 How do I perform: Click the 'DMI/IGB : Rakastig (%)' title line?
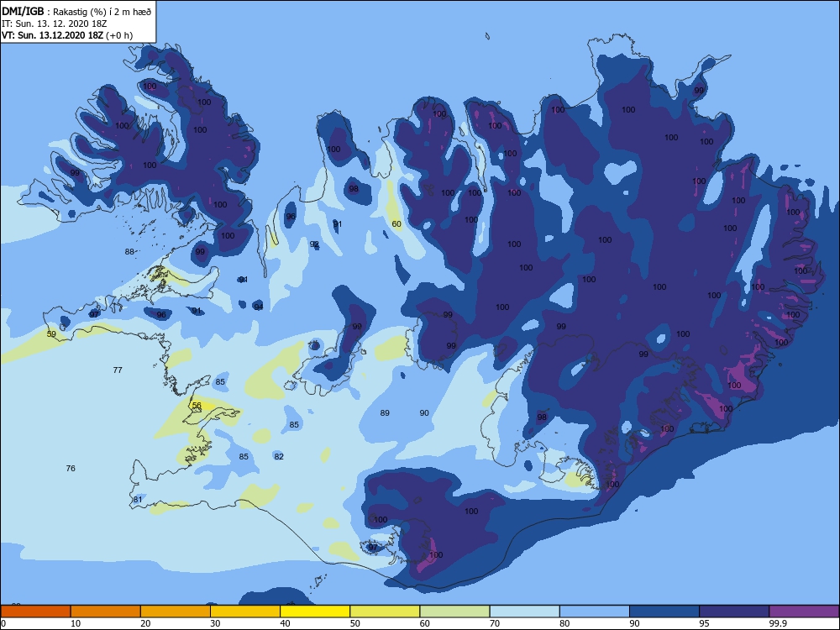[76, 12]
